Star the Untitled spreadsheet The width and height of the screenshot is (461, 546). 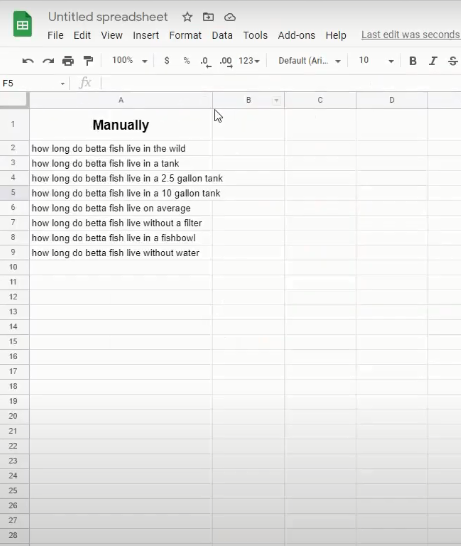pos(187,17)
